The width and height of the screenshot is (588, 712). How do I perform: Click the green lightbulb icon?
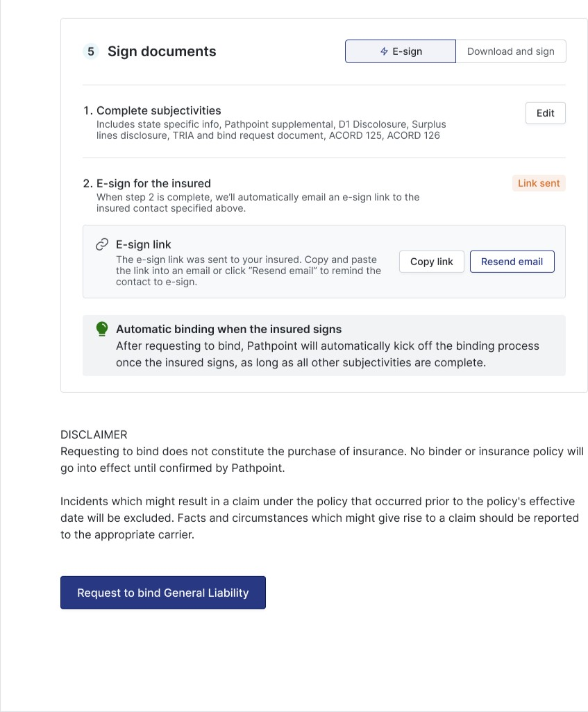click(102, 329)
